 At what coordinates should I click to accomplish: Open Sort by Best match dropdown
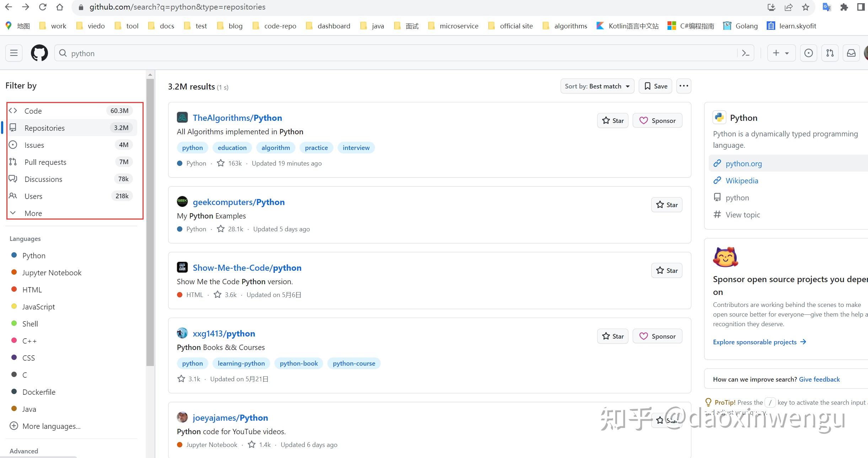point(597,86)
